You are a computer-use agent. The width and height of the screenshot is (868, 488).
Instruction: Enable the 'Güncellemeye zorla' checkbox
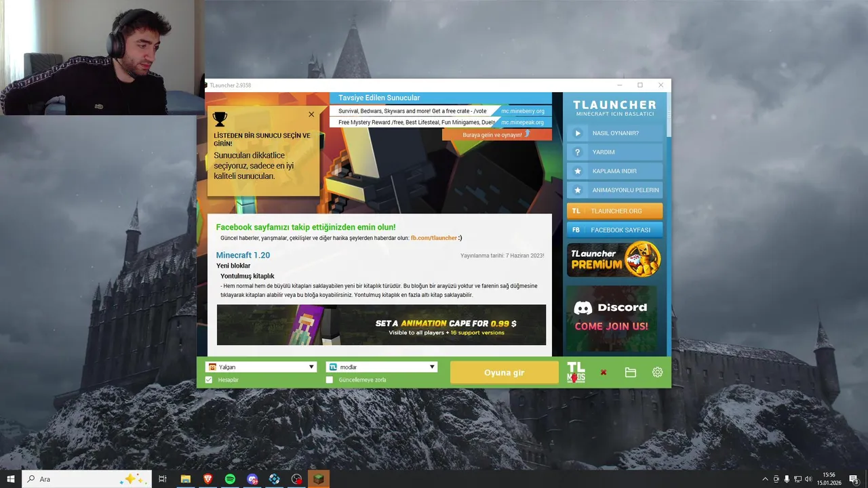pyautogui.click(x=330, y=380)
